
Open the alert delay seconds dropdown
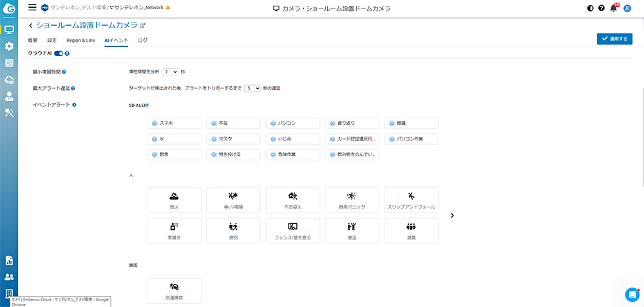(252, 88)
